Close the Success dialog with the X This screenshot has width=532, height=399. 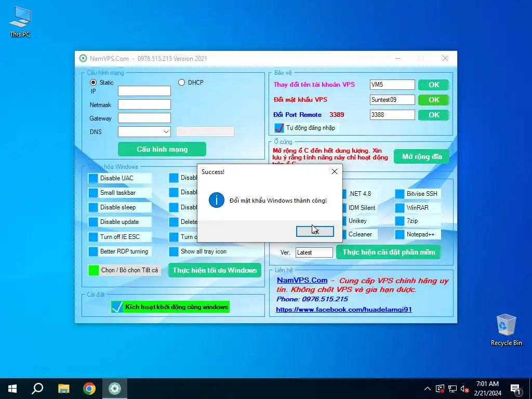tap(334, 171)
